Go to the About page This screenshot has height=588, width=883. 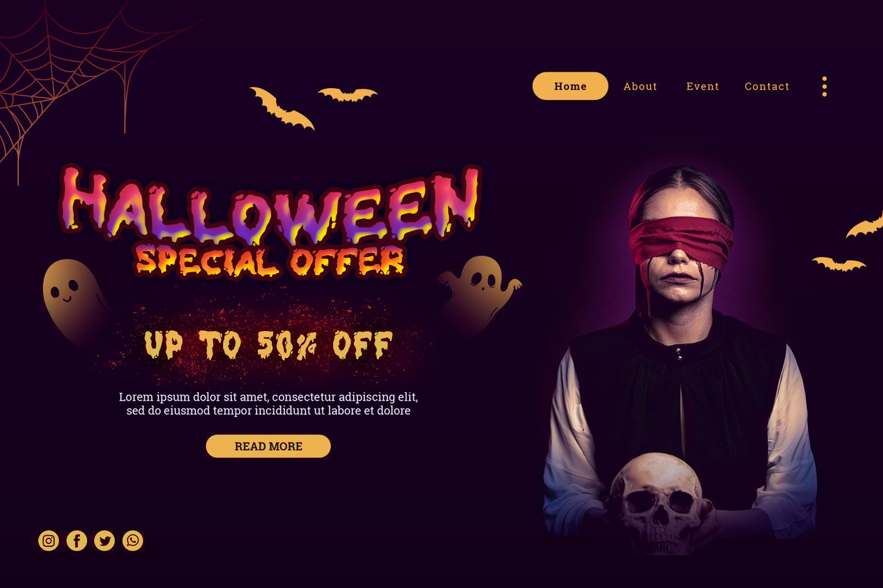pos(640,86)
